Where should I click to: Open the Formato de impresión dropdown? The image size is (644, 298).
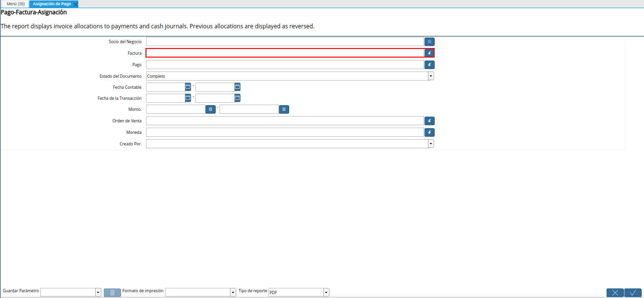coord(233,292)
